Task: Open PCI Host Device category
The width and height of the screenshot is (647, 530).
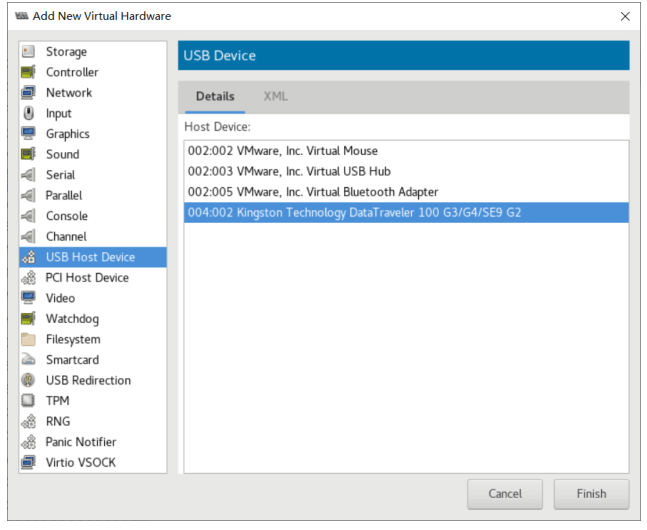Action: coord(87,278)
